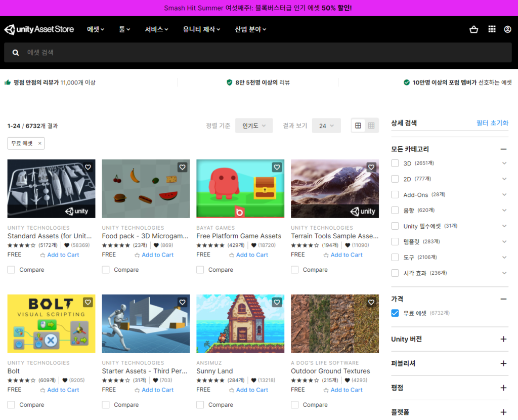Expand the 평점 filter section

tap(503, 388)
